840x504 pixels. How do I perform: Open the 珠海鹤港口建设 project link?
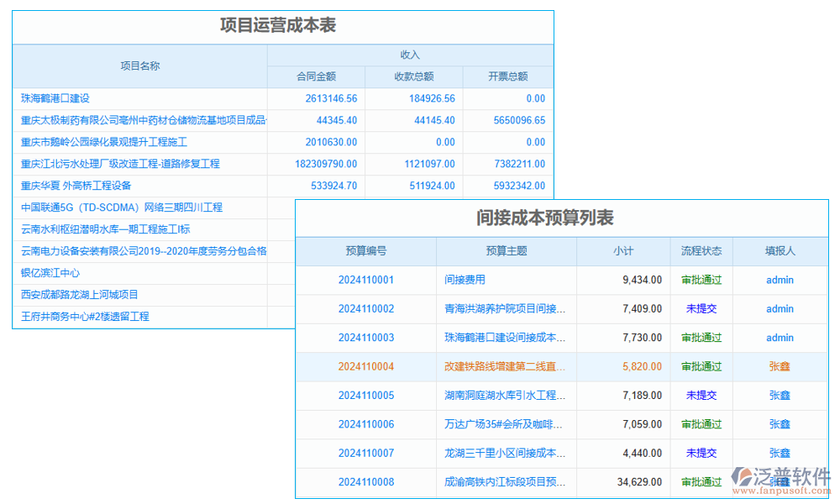(x=57, y=98)
